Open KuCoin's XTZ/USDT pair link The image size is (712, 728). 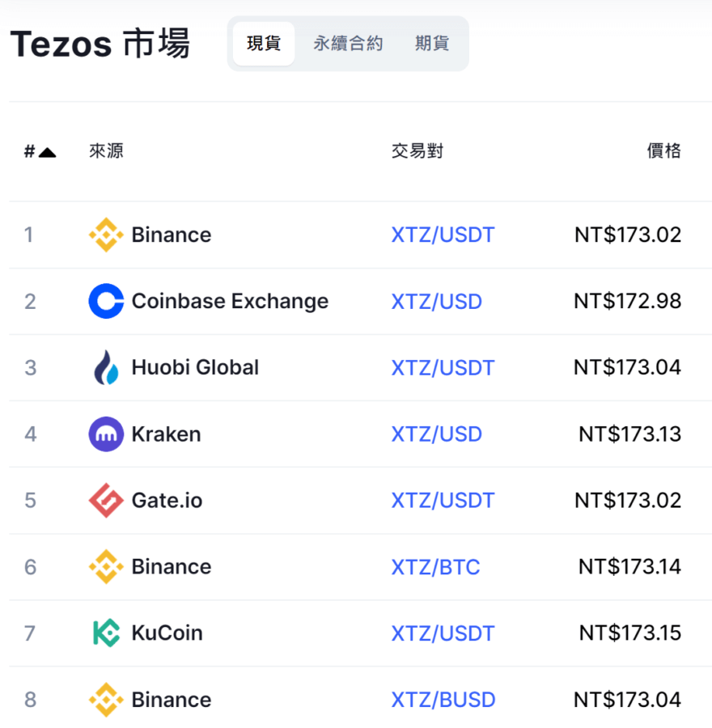(x=443, y=633)
